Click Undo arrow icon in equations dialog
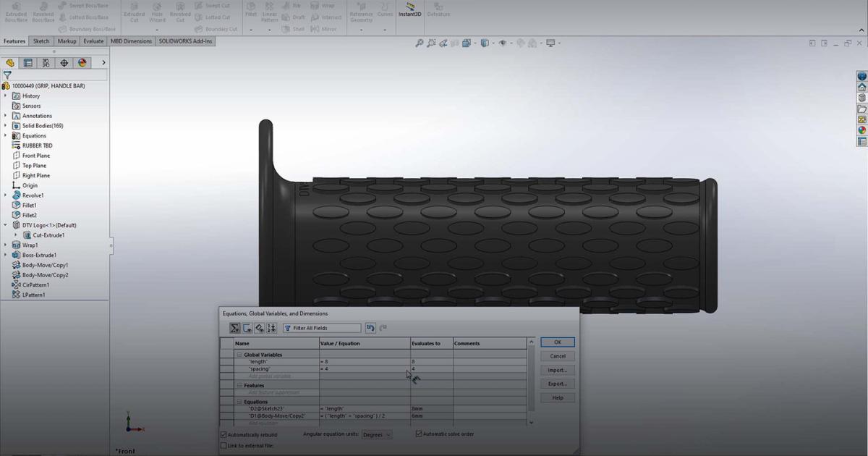Screen dimensions: 868x456 pos(370,328)
